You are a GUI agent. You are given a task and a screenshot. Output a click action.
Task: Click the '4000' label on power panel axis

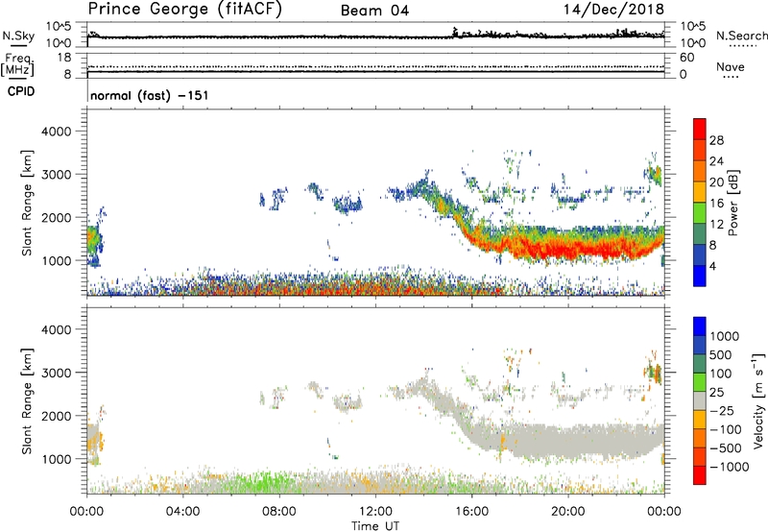click(x=56, y=132)
